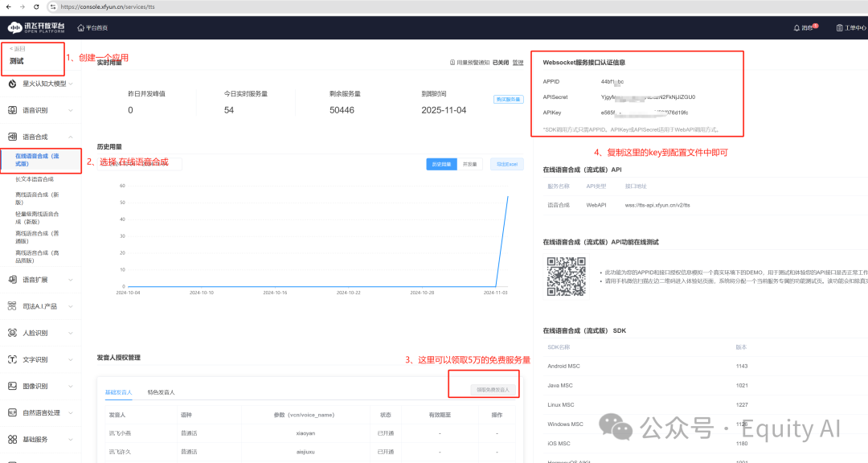This screenshot has height=463, width=868.
Task: Open 长文本语音合成 in the sidebar
Action: [x=35, y=179]
